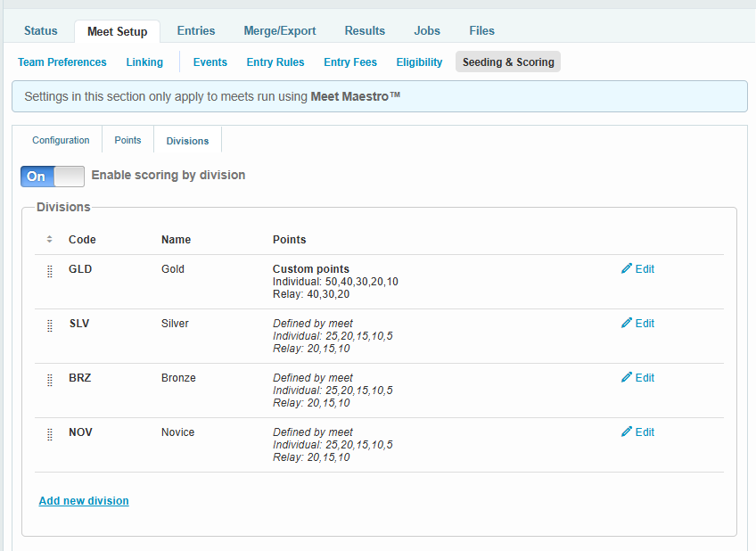This screenshot has width=756, height=551.
Task: Navigate to Team Preferences
Action: (62, 62)
